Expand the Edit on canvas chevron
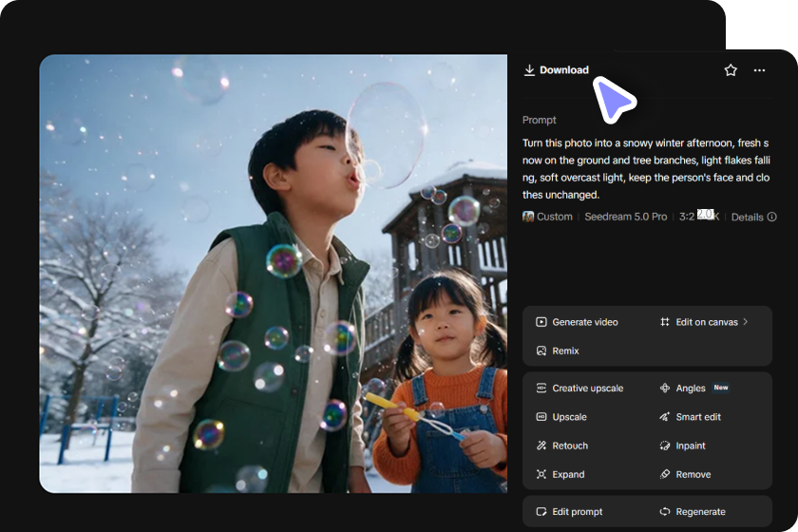The height and width of the screenshot is (532, 798). tap(745, 322)
